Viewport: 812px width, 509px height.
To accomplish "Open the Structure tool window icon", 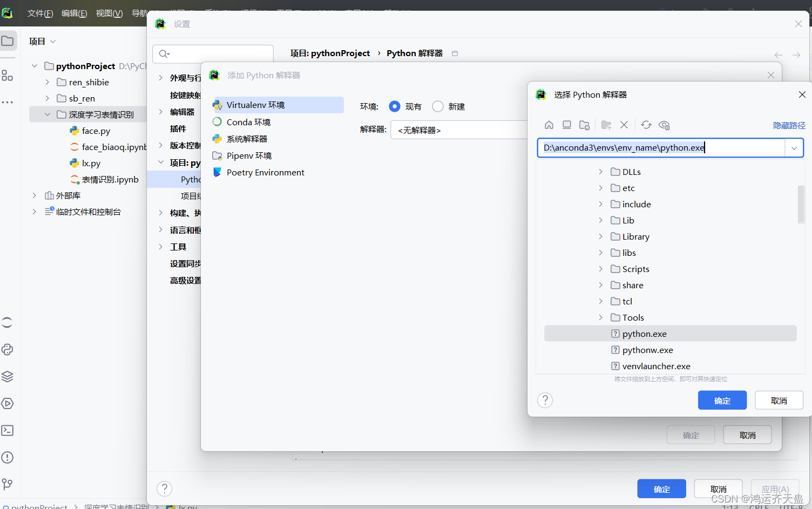I will [x=8, y=76].
